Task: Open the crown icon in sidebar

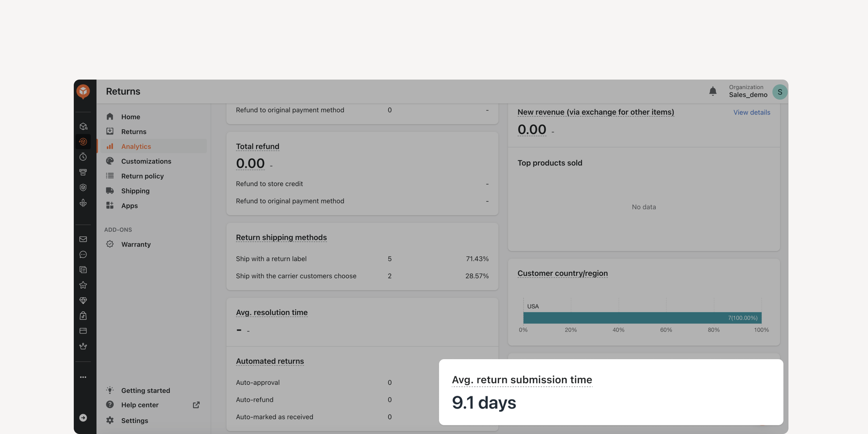Action: tap(83, 346)
